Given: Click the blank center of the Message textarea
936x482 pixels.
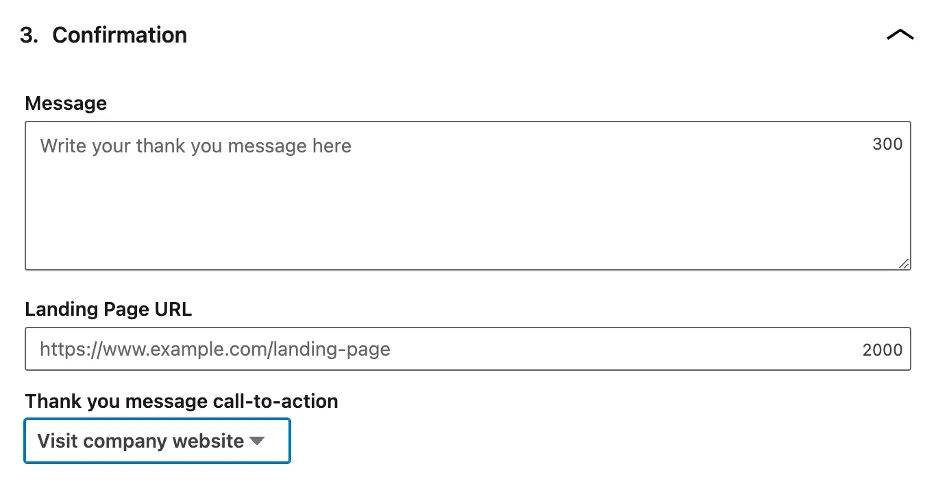Looking at the screenshot, I should (x=467, y=200).
